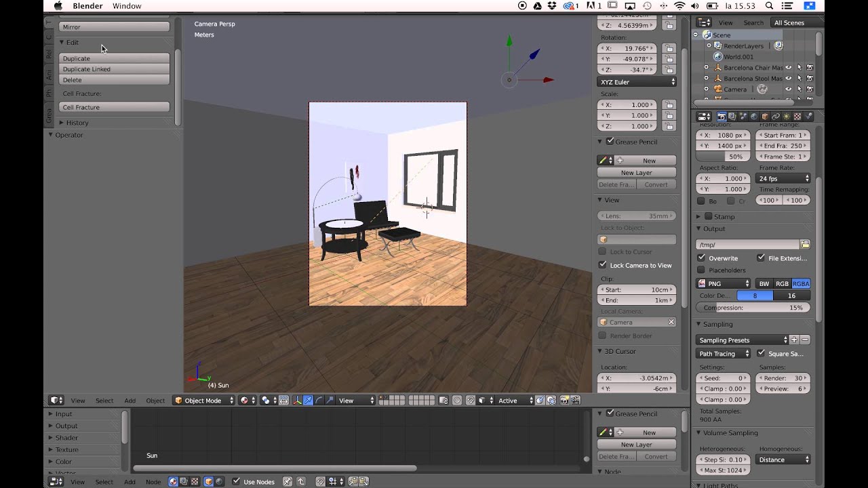868x488 pixels.
Task: Open the Dropbox menu bar icon
Action: click(x=553, y=5)
